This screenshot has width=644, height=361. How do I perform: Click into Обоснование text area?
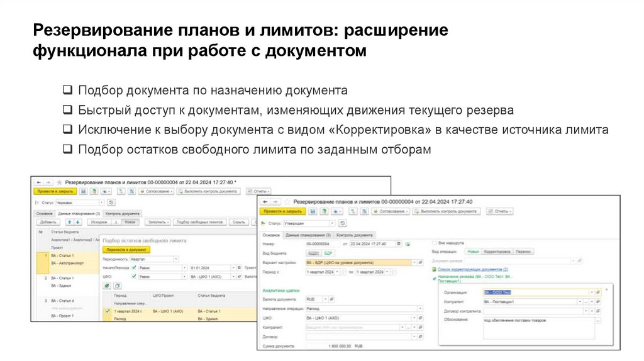[x=538, y=328]
